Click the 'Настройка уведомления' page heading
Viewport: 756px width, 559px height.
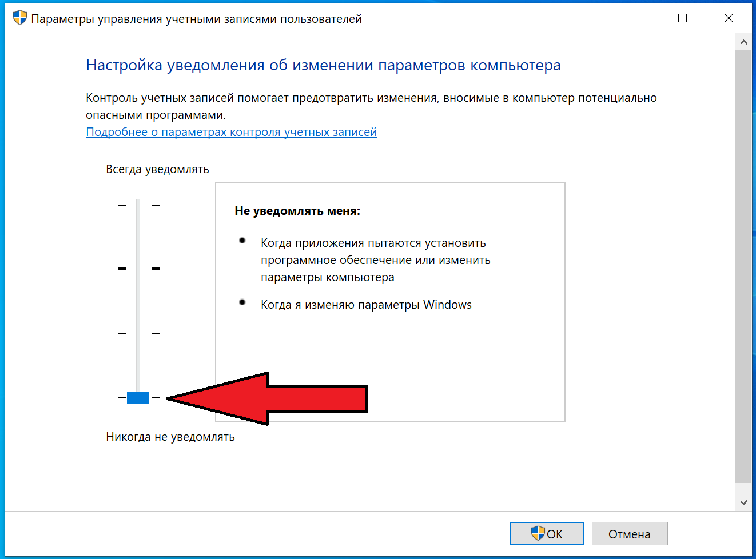(323, 65)
